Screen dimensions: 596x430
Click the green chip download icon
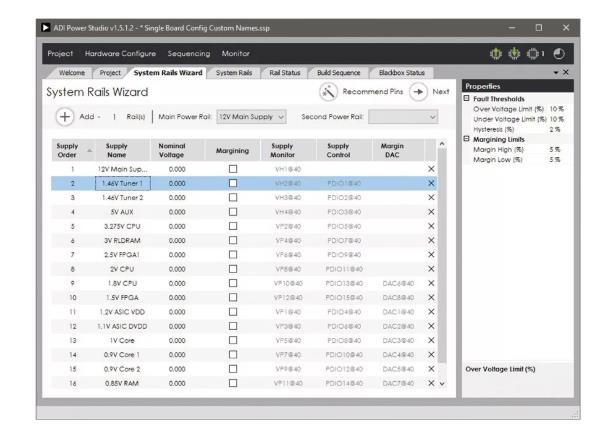click(x=514, y=54)
